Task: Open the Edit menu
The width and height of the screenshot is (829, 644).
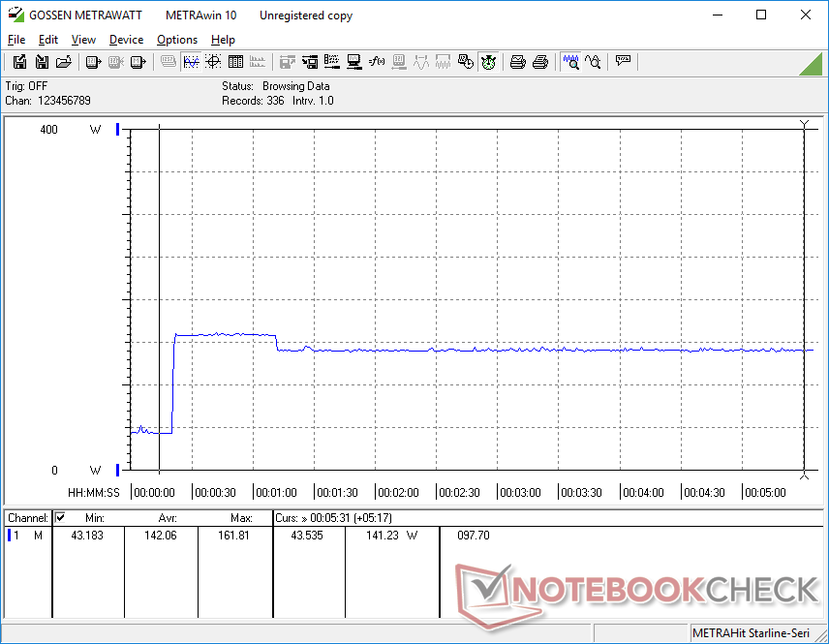Action: point(48,40)
